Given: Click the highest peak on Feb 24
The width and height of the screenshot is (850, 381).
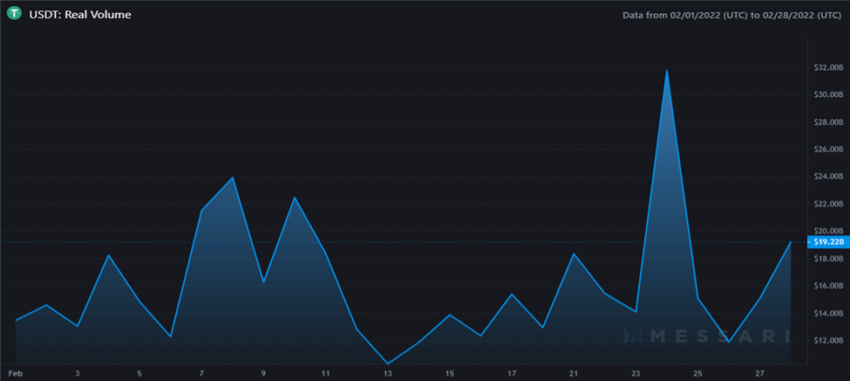Looking at the screenshot, I should (x=666, y=70).
